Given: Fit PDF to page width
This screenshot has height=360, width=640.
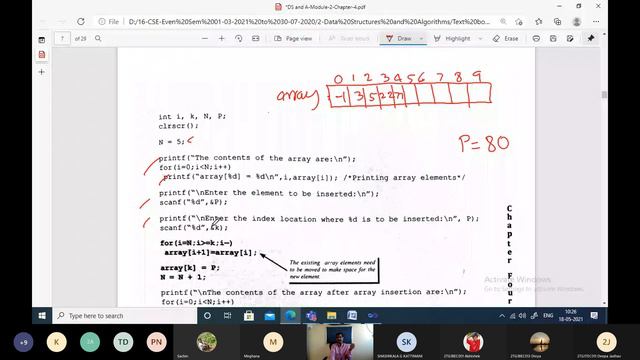Looking at the screenshot, I should click(256, 38).
